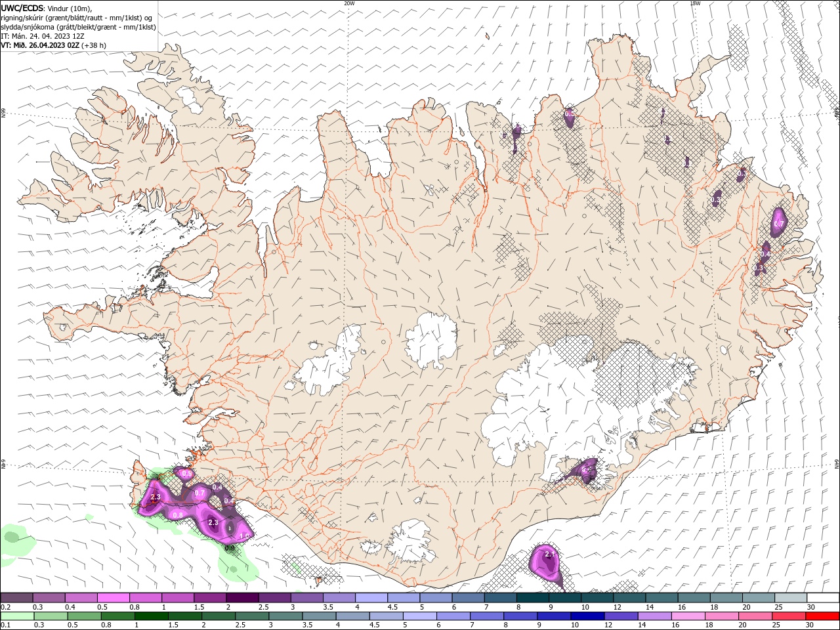Click the 0.8 precipitation value on Reykjanes
The image size is (840, 630).
tap(177, 515)
